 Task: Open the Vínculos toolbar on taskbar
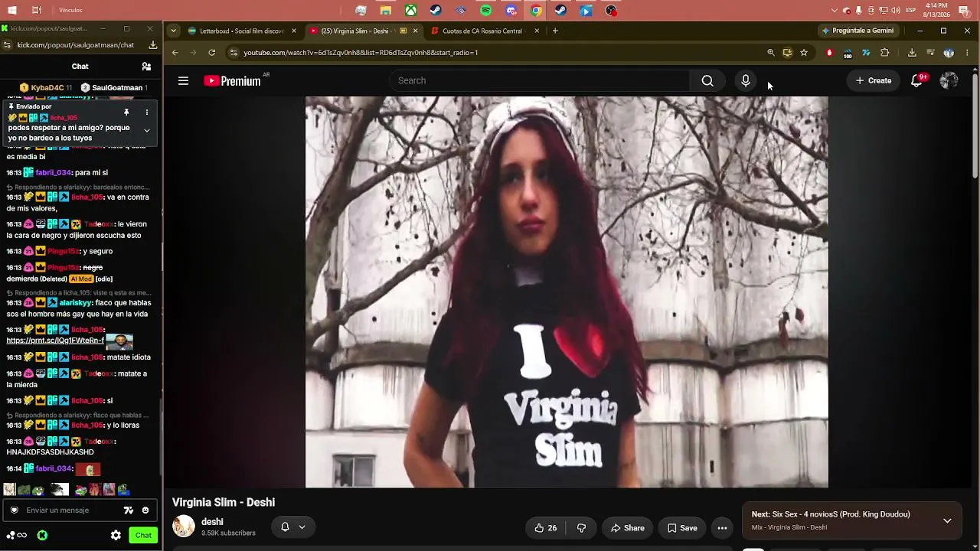pos(70,10)
